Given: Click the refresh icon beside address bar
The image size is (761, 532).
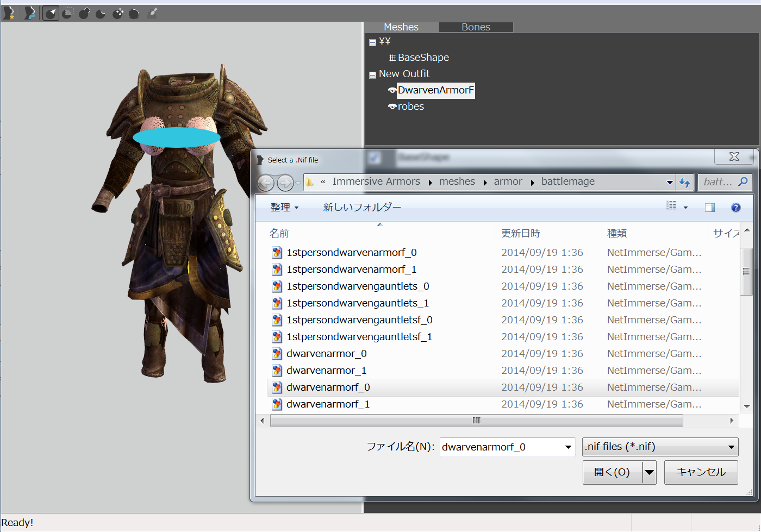Looking at the screenshot, I should [x=684, y=183].
